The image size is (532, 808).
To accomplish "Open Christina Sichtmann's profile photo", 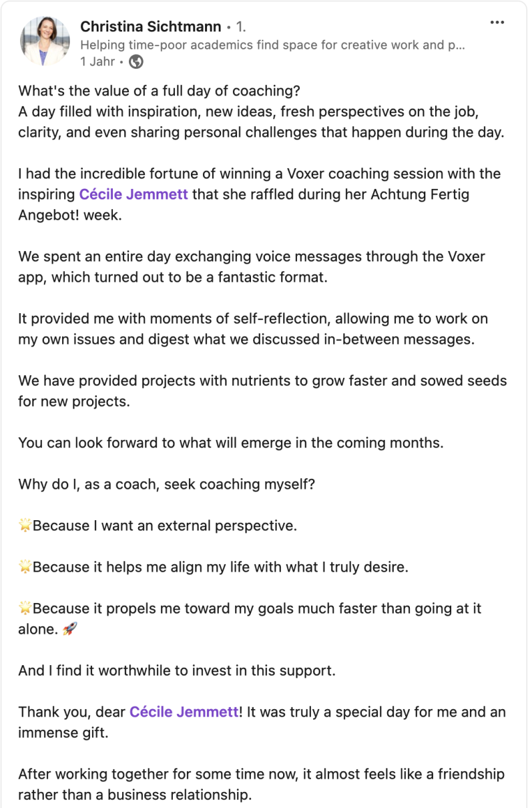I will pos(45,41).
